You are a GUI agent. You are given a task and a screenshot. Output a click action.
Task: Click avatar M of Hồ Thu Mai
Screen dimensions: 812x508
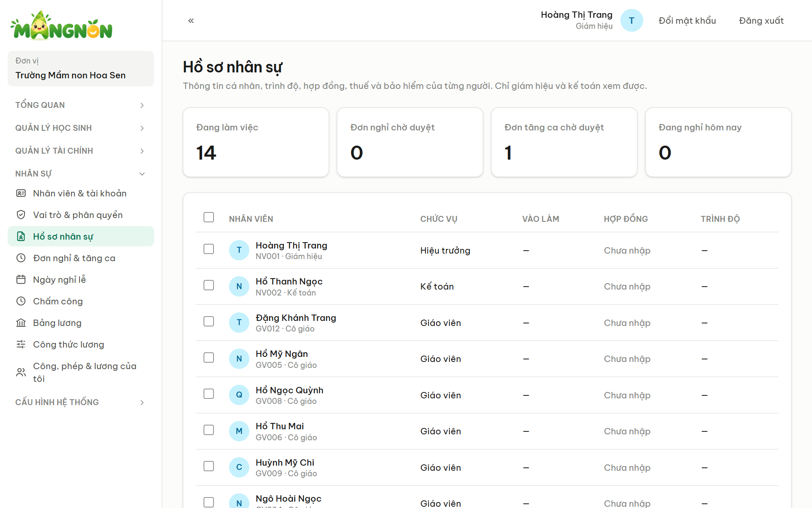click(239, 431)
